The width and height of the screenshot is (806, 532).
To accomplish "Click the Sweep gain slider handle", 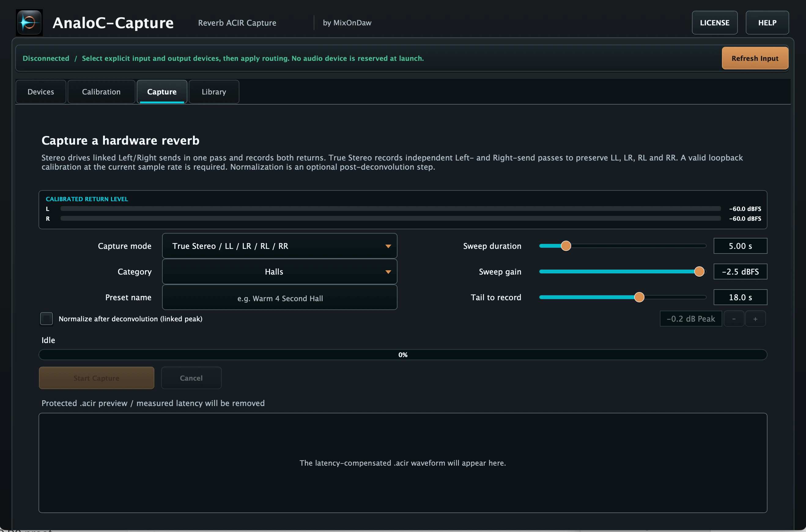I will click(x=699, y=272).
